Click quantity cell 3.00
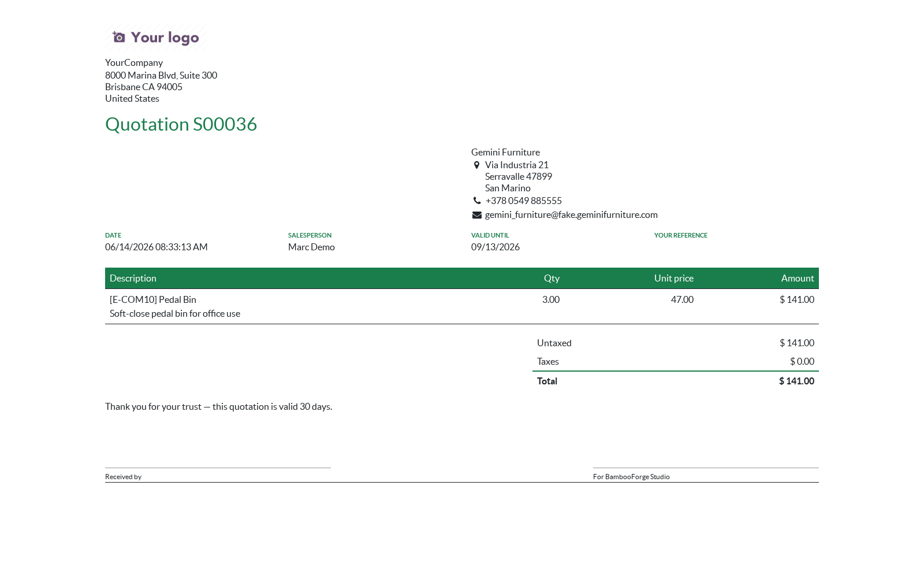This screenshot has width=924, height=578. [551, 299]
